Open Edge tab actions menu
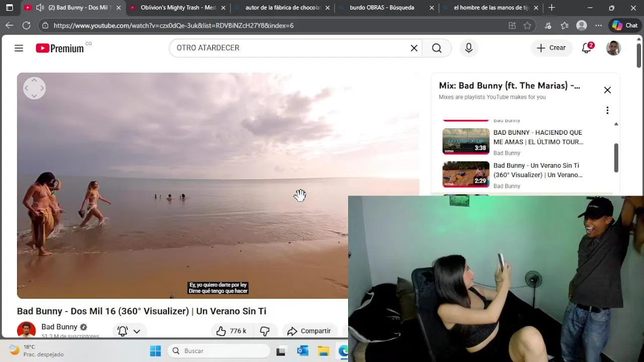The height and width of the screenshot is (362, 644). 9,8
